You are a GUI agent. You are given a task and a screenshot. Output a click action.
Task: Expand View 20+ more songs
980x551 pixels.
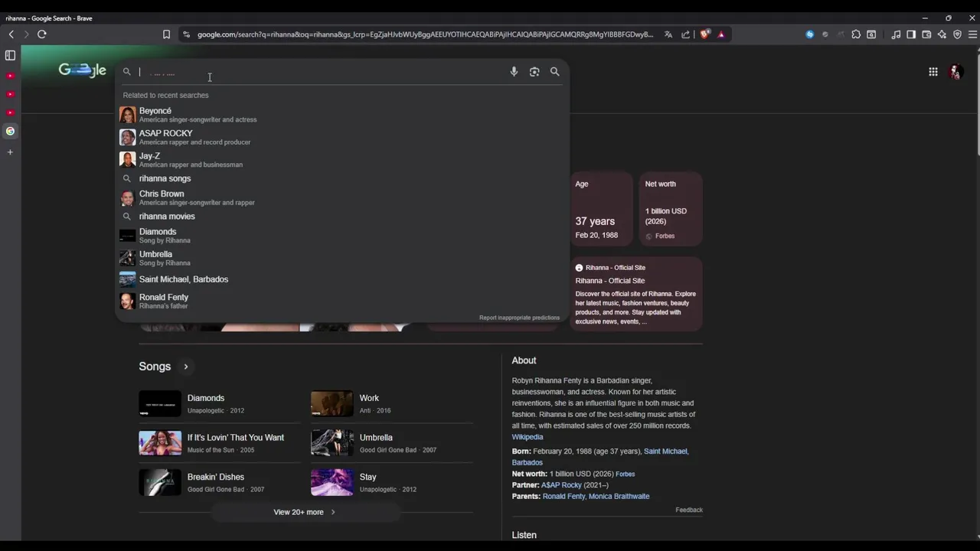[x=305, y=512]
